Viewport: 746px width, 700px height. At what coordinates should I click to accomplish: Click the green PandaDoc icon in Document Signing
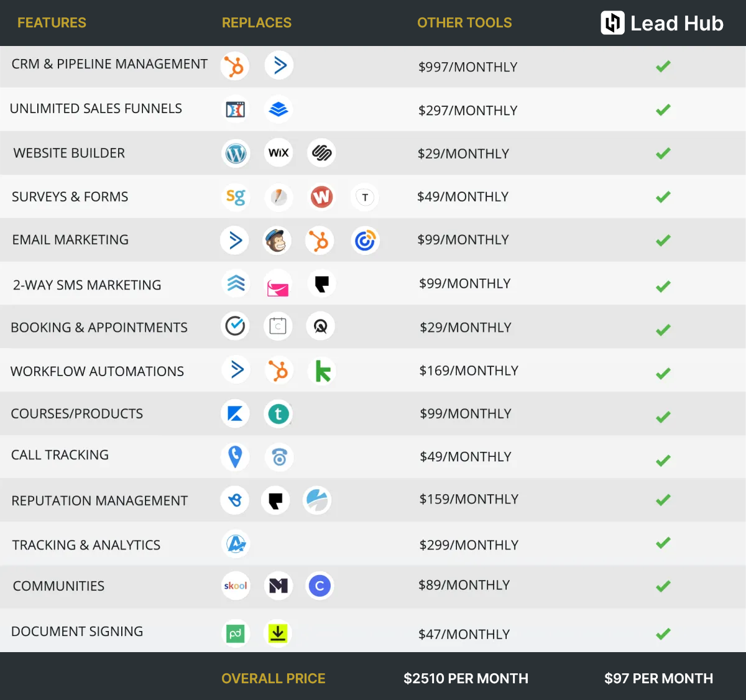click(x=235, y=634)
